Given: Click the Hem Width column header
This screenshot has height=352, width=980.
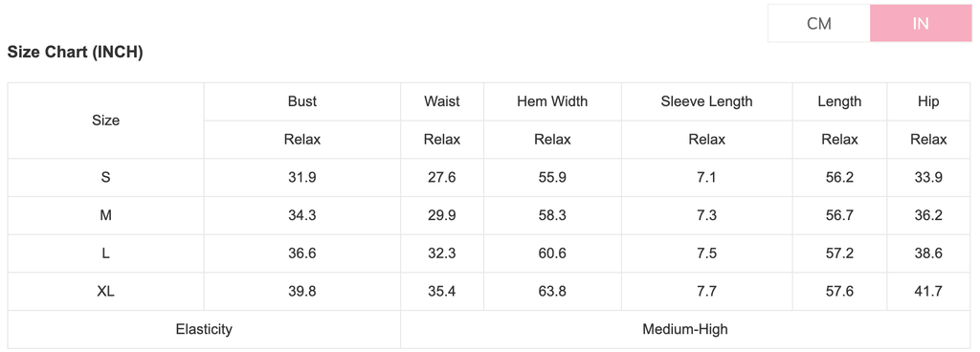Looking at the screenshot, I should [x=552, y=101].
